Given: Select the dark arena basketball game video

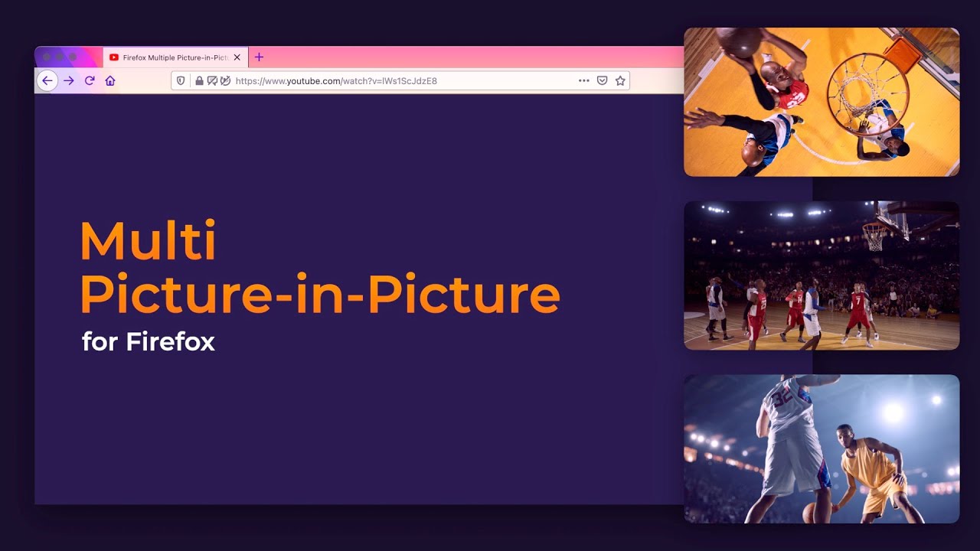Looking at the screenshot, I should [x=822, y=275].
